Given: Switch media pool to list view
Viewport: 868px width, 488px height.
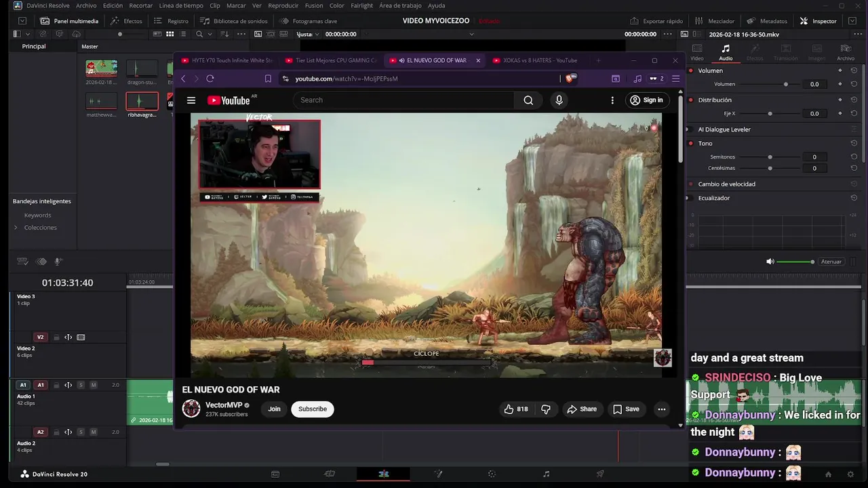Looking at the screenshot, I should (x=182, y=34).
